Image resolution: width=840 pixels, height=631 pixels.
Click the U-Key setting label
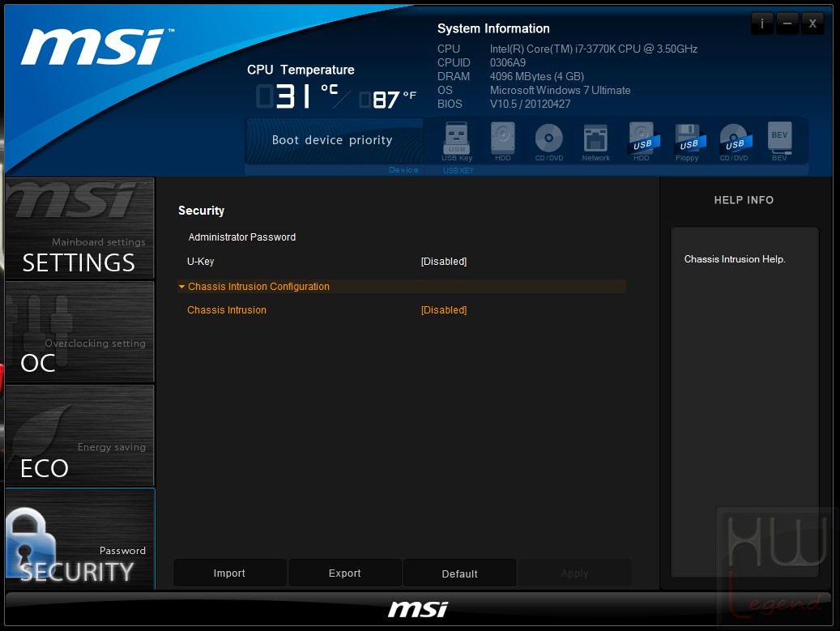point(200,262)
